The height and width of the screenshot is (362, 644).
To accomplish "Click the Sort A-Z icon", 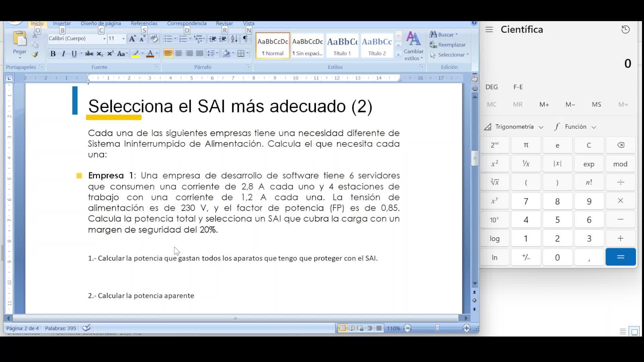I will pos(234,39).
